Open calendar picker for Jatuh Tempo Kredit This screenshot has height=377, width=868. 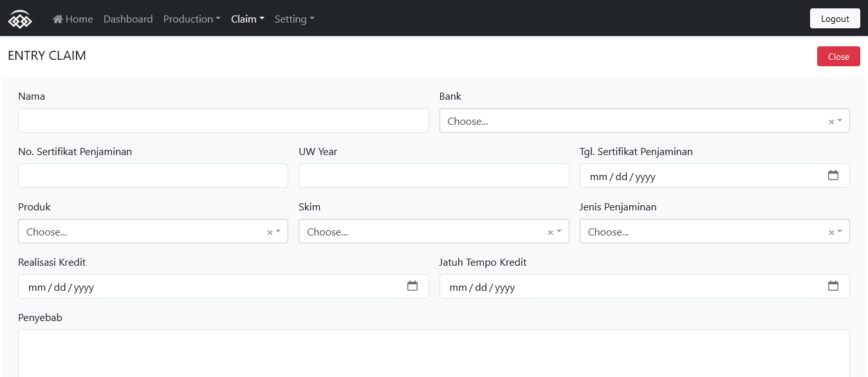pos(833,286)
